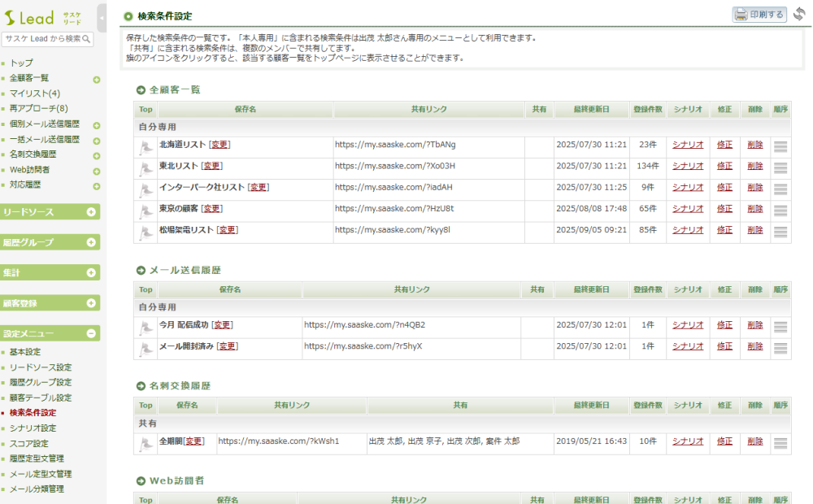Click the flag icon for 全期間 row
This screenshot has height=504, width=813.
click(146, 443)
